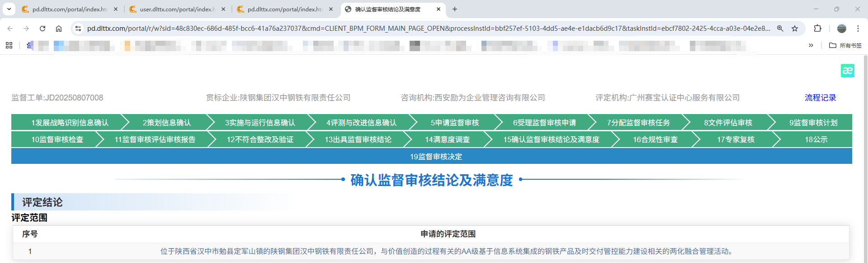The image size is (868, 263).
Task: Select step 3实施与运行信息确认
Action: click(260, 123)
